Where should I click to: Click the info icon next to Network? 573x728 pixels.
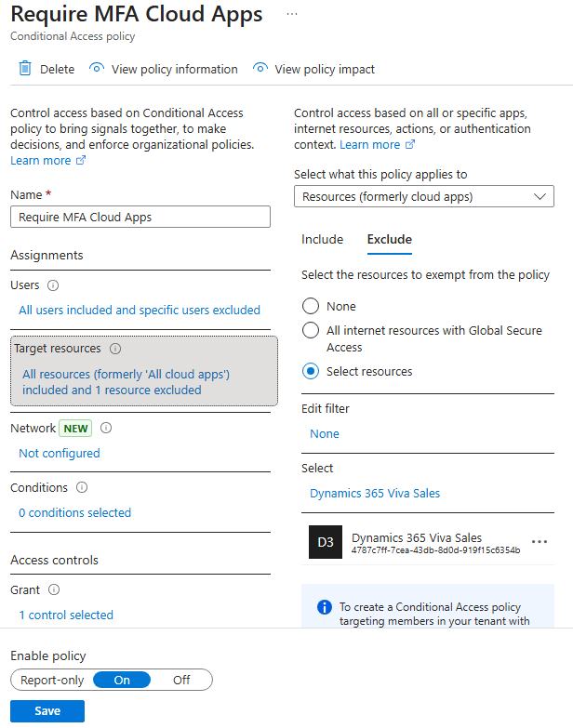(106, 428)
